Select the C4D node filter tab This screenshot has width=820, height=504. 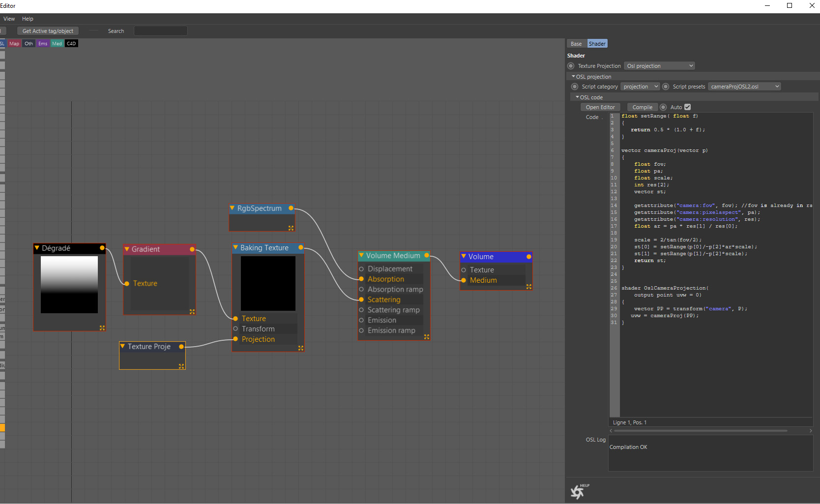point(71,44)
